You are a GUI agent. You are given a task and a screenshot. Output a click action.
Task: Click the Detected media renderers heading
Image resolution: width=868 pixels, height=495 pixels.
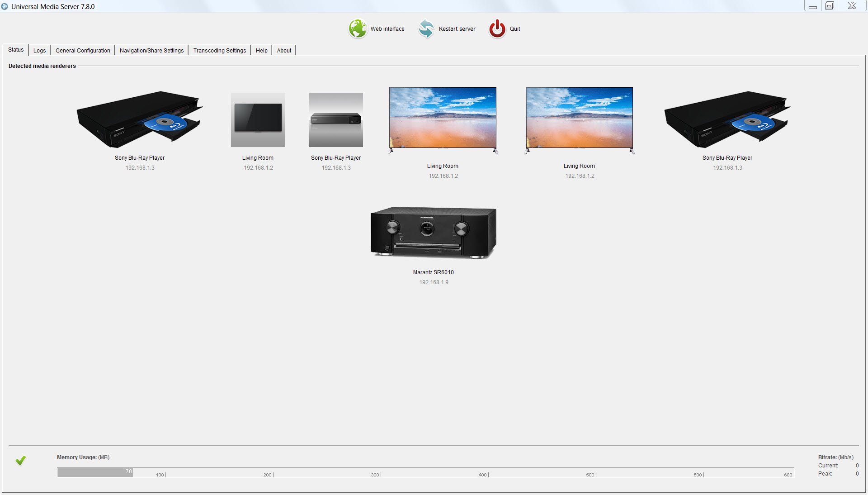coord(42,66)
